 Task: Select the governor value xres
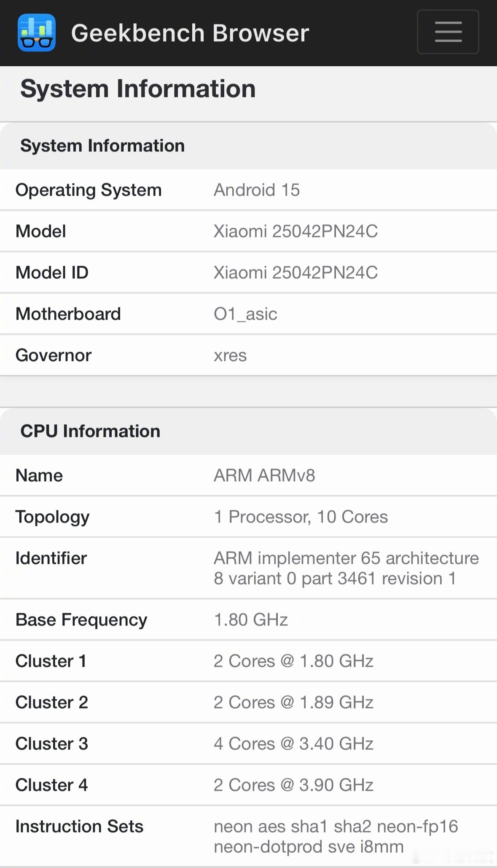(230, 356)
